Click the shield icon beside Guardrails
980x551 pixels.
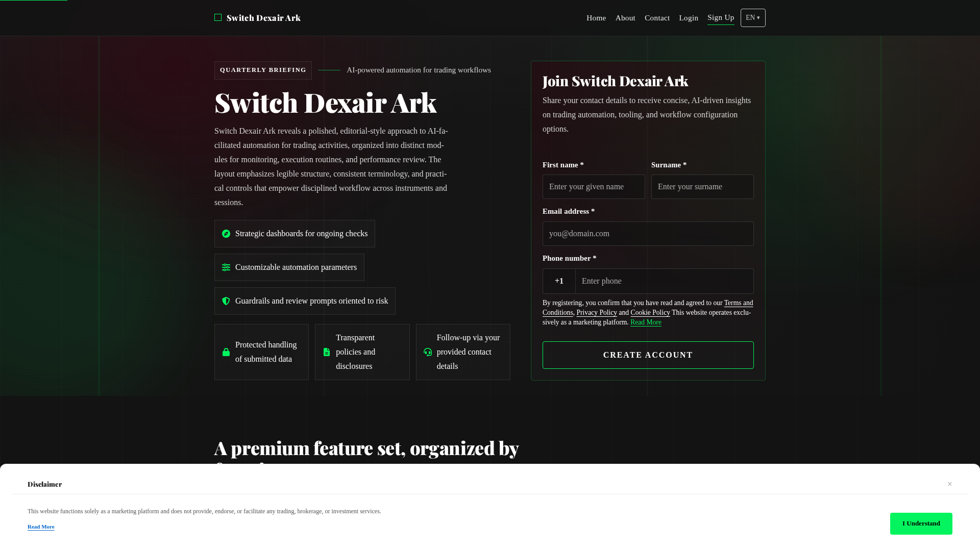click(226, 301)
